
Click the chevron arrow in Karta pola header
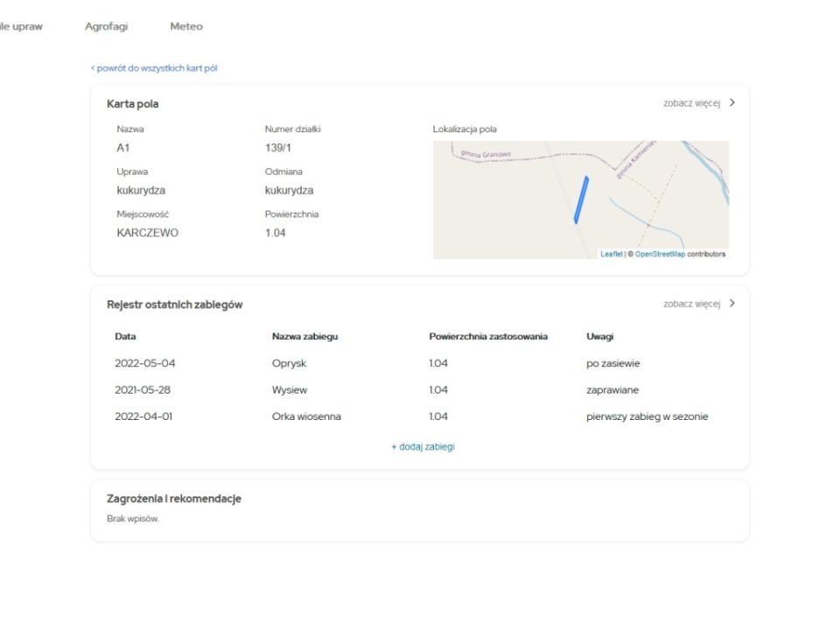coord(732,103)
